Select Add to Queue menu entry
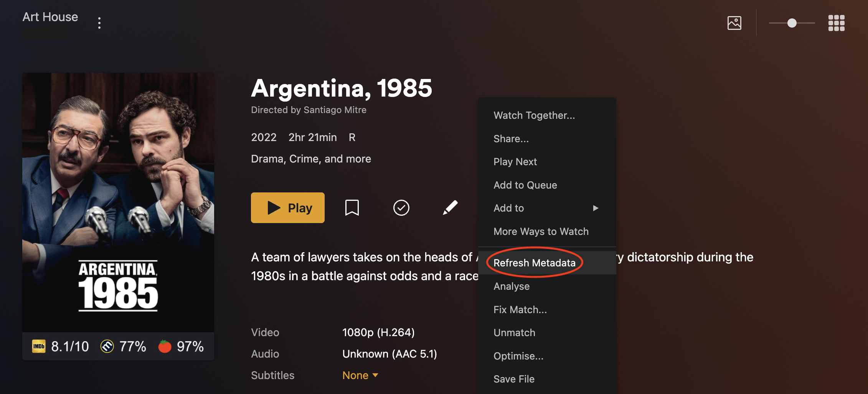This screenshot has width=868, height=394. click(x=525, y=185)
